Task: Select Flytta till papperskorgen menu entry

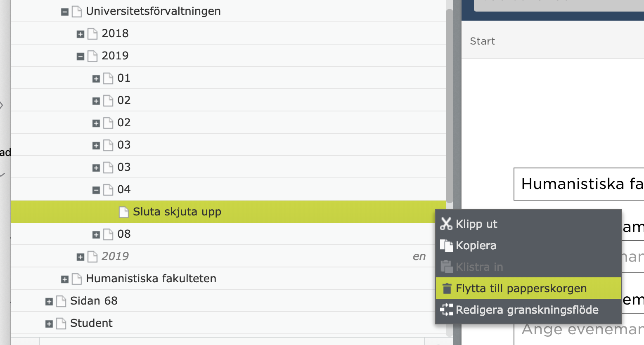Action: [x=521, y=288]
